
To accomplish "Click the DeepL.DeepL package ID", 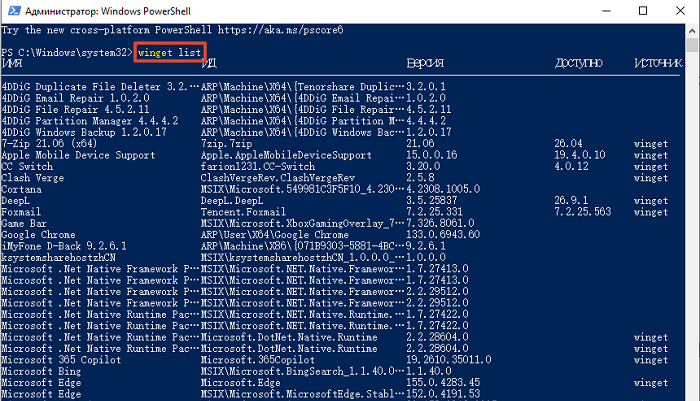I will coord(232,200).
